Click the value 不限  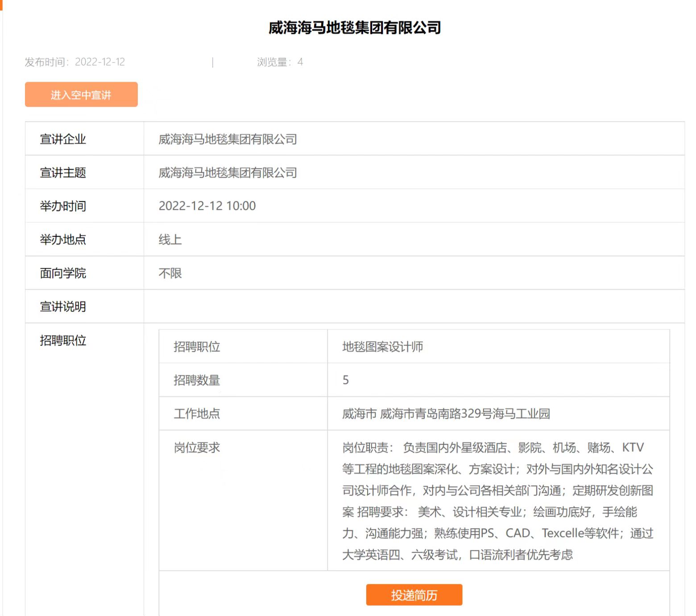click(170, 273)
